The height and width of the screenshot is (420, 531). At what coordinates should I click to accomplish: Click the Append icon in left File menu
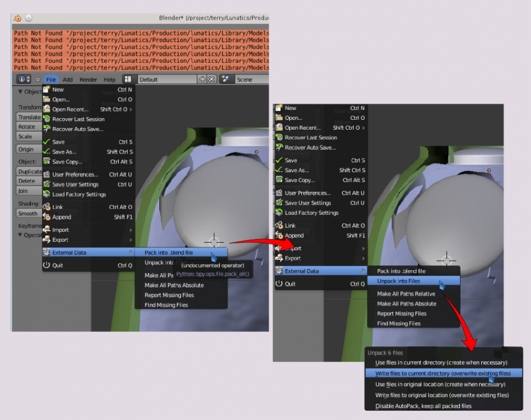point(46,217)
